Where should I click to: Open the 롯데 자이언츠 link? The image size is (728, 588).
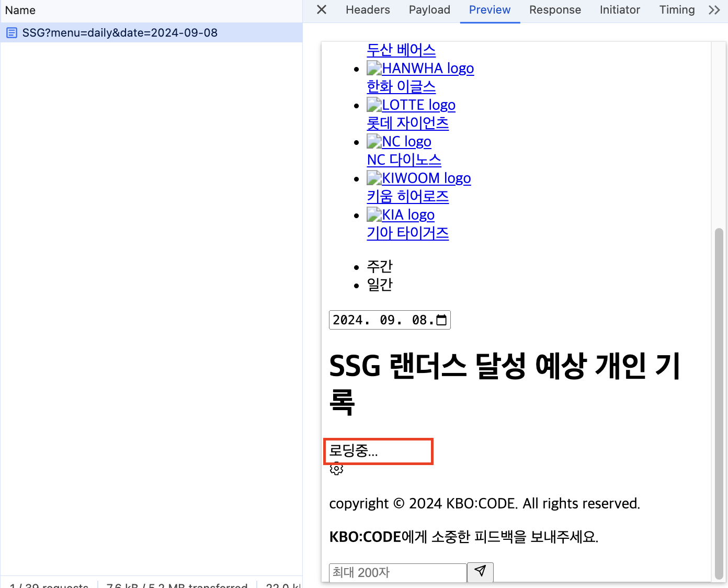[408, 123]
